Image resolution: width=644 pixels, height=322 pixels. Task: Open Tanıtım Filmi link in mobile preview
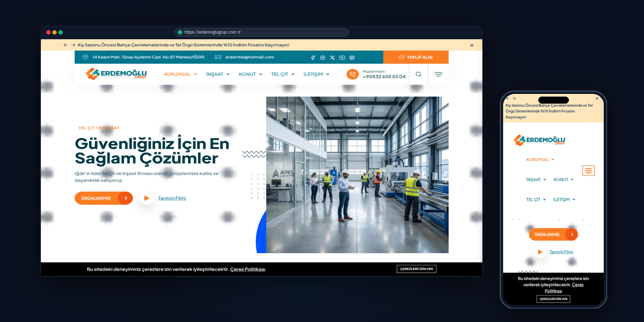point(561,252)
